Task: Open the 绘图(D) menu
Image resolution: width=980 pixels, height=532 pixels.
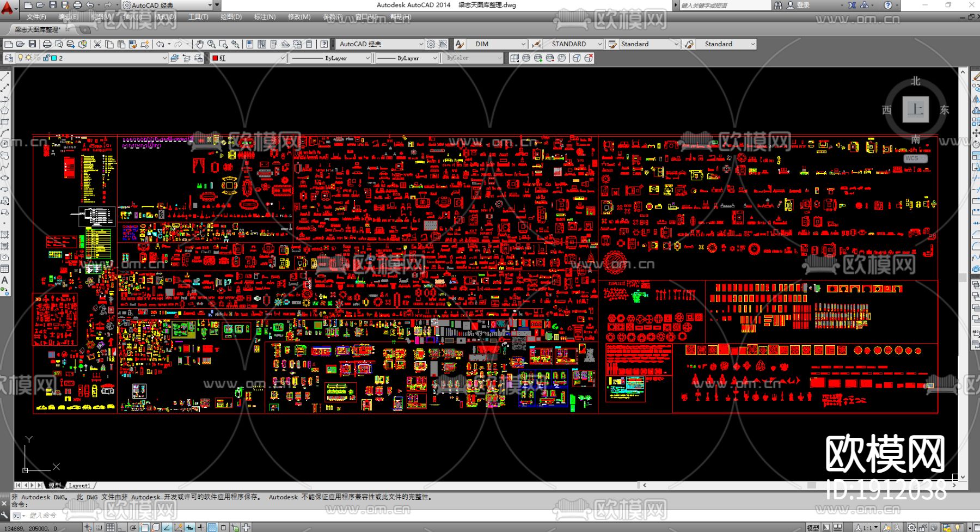Action: [231, 17]
